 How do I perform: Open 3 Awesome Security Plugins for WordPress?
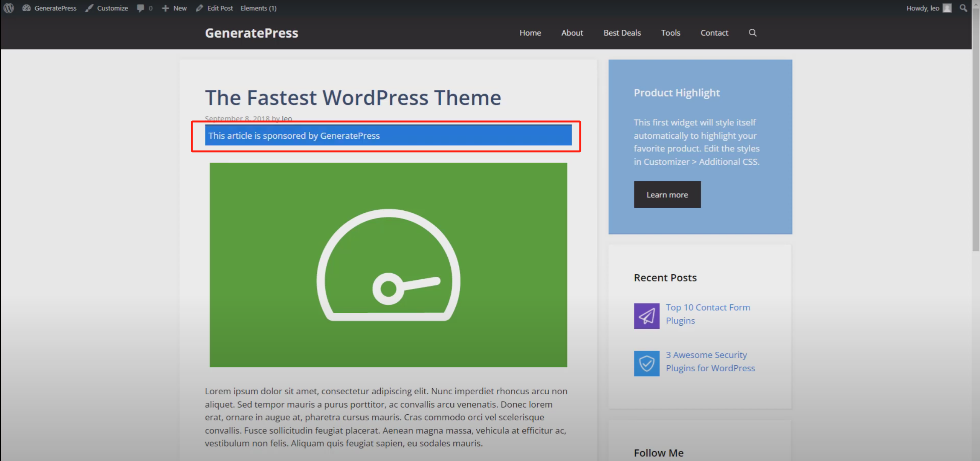point(710,361)
